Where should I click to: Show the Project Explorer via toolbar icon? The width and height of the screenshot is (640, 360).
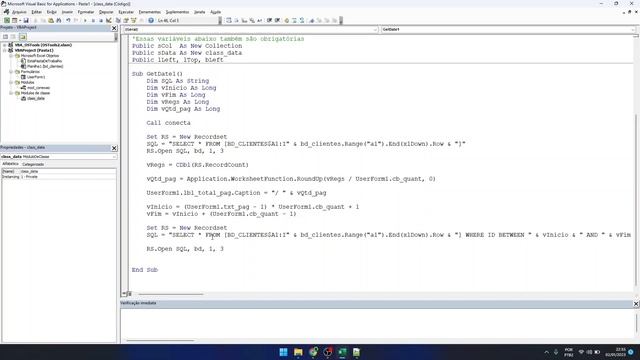pos(118,20)
